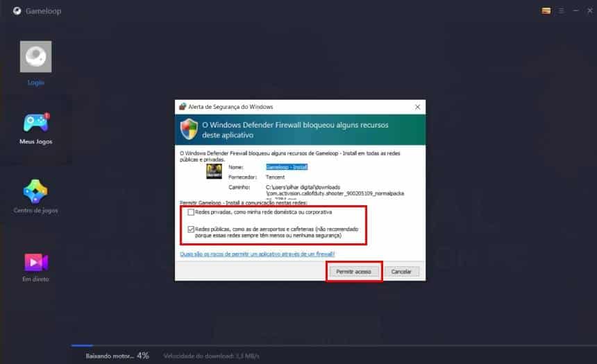Click Permitir acesso button
Screen dimensions: 597x364
pos(354,272)
